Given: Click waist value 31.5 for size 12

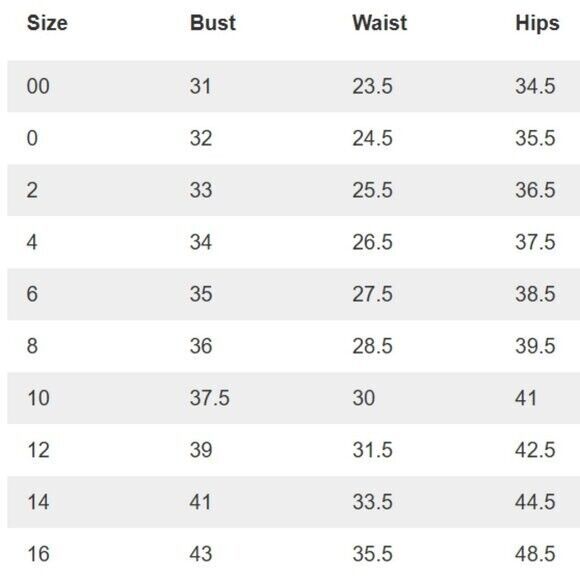Looking at the screenshot, I should click(372, 450).
